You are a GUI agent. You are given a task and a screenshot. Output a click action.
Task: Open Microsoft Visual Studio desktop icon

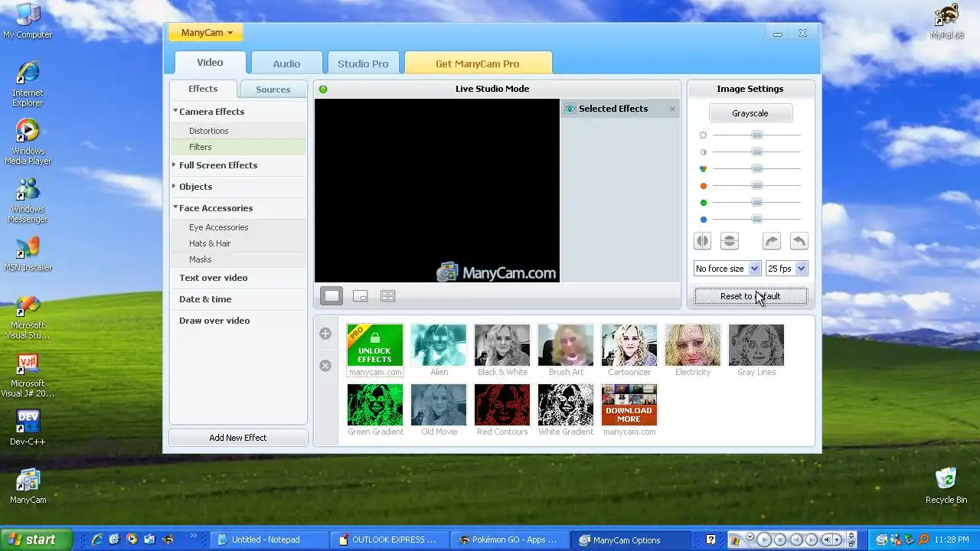click(28, 317)
